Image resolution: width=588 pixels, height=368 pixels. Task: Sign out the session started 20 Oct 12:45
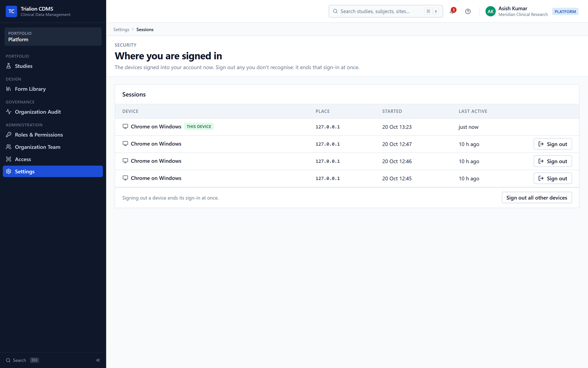552,178
